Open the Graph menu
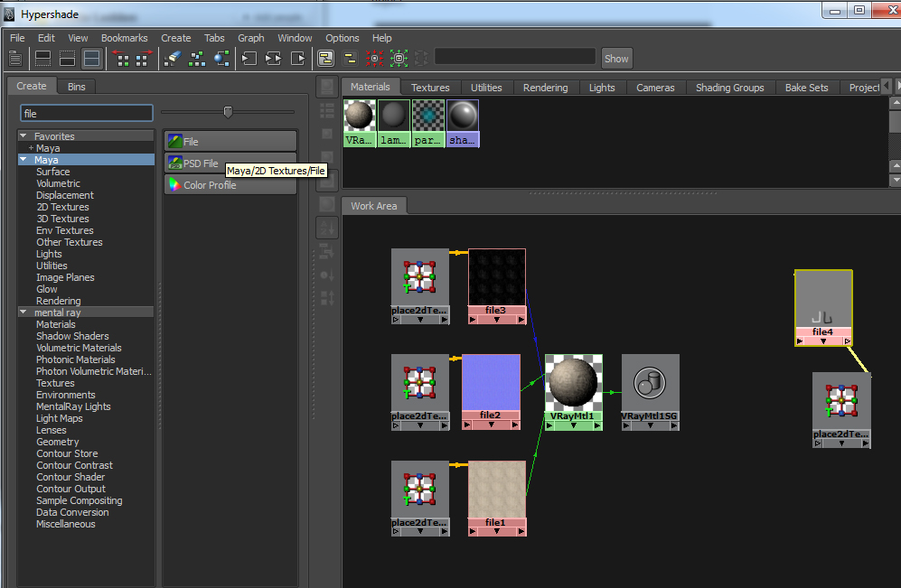The height and width of the screenshot is (588, 901). (x=250, y=38)
